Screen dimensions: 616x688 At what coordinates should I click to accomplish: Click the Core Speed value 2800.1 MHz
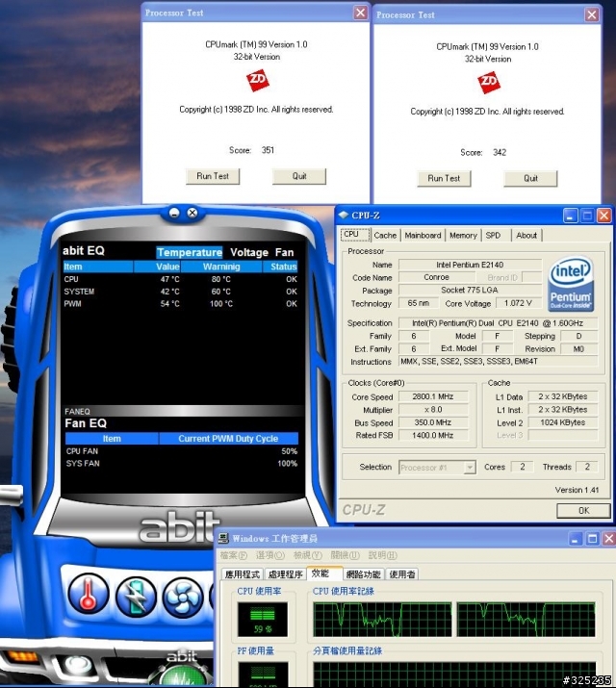click(433, 396)
